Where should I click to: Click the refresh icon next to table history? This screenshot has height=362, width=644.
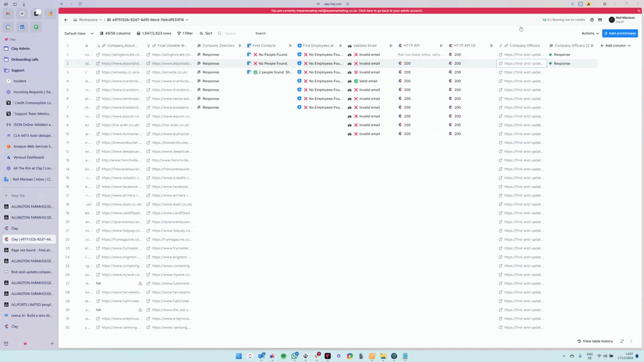[622, 341]
